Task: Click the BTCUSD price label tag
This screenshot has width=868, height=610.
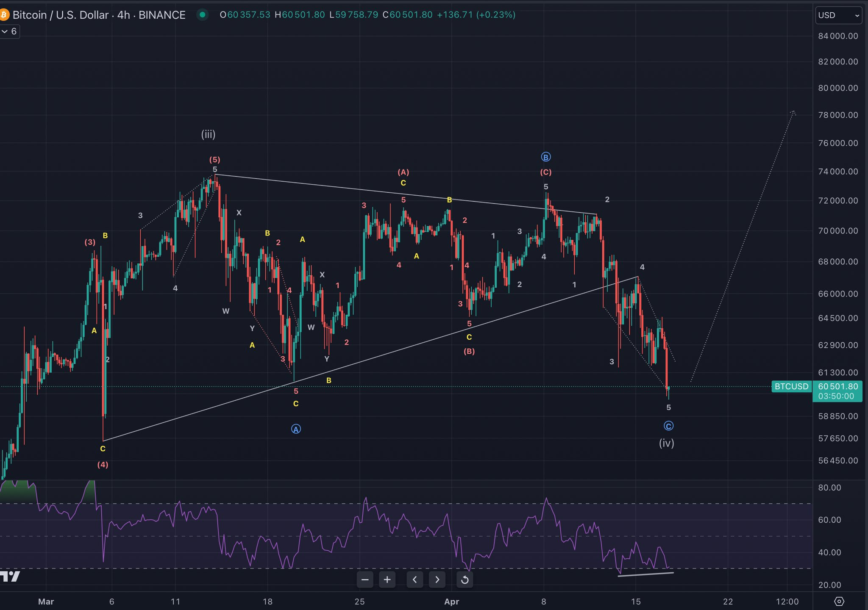Action: tap(791, 386)
